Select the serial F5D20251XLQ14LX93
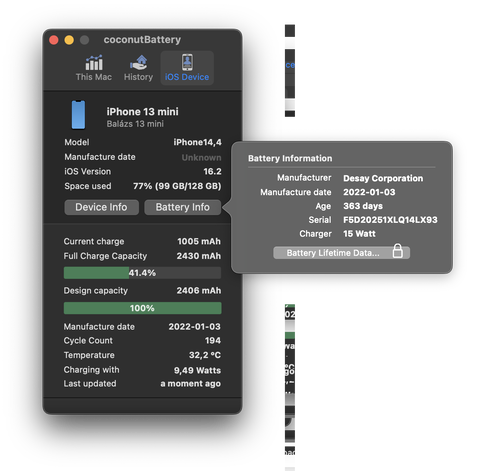480x471 pixels. [390, 220]
